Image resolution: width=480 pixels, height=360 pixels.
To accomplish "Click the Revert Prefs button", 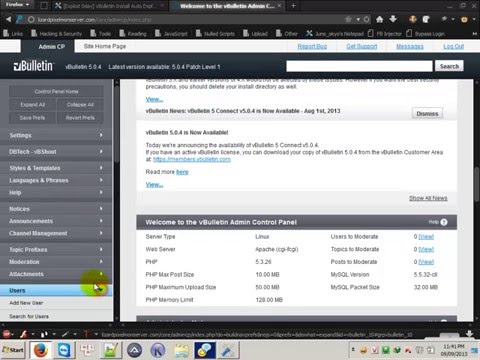I will tap(80, 118).
